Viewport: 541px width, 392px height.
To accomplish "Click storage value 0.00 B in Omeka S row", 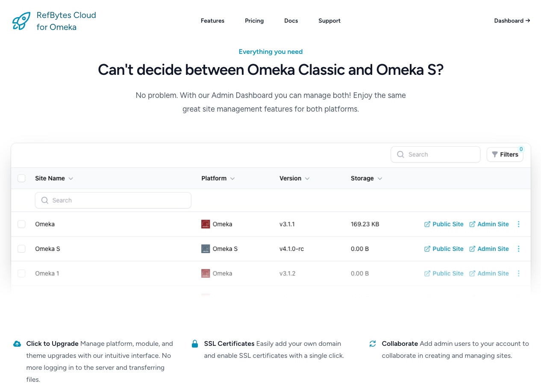I will point(360,249).
